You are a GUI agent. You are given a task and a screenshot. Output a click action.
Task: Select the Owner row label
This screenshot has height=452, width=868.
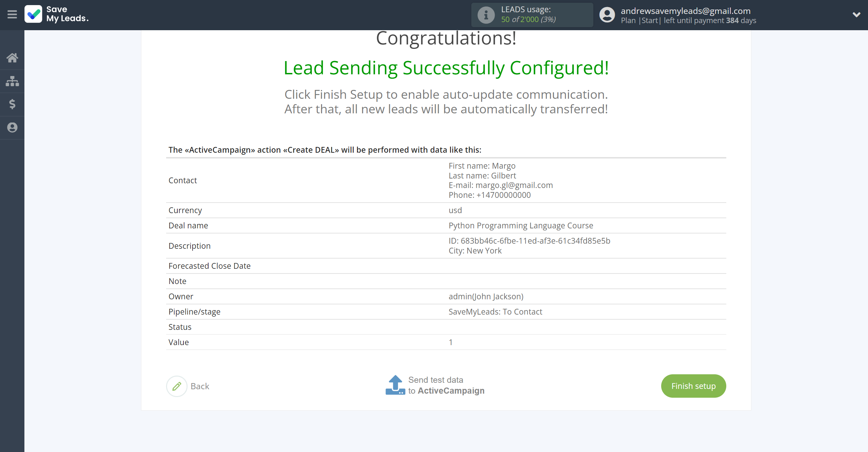181,297
